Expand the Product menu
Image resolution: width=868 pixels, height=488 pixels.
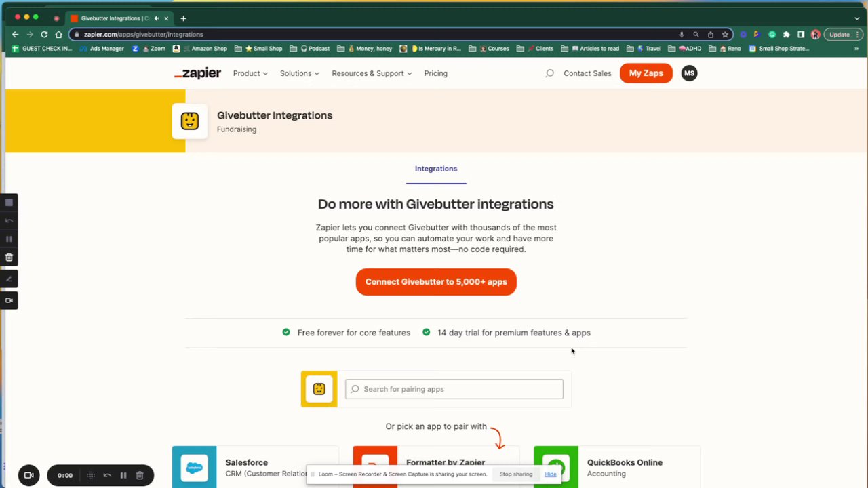tap(250, 73)
